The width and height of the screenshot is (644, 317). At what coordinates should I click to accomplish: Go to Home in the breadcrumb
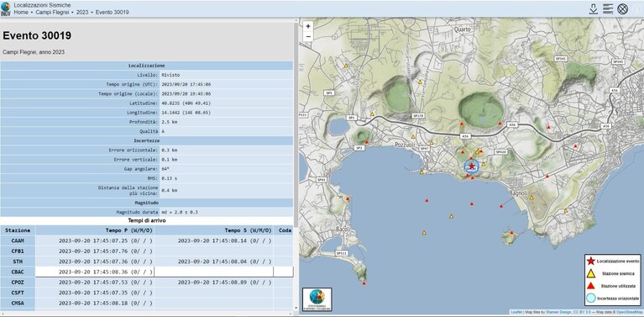point(21,13)
